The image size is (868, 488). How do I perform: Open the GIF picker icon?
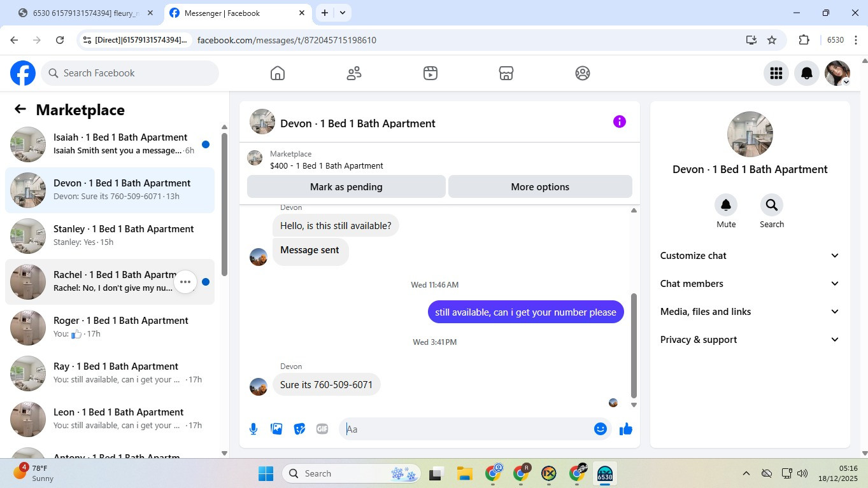322,429
